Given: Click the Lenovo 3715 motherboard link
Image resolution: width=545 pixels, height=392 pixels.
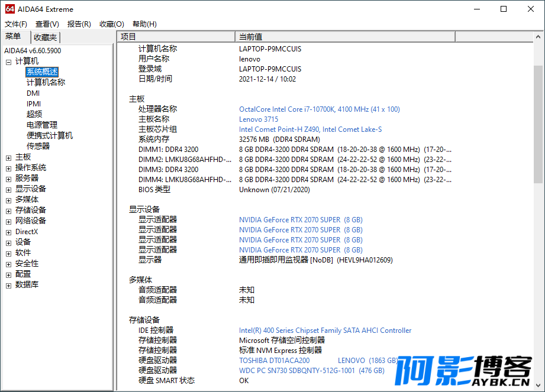Looking at the screenshot, I should (x=258, y=119).
